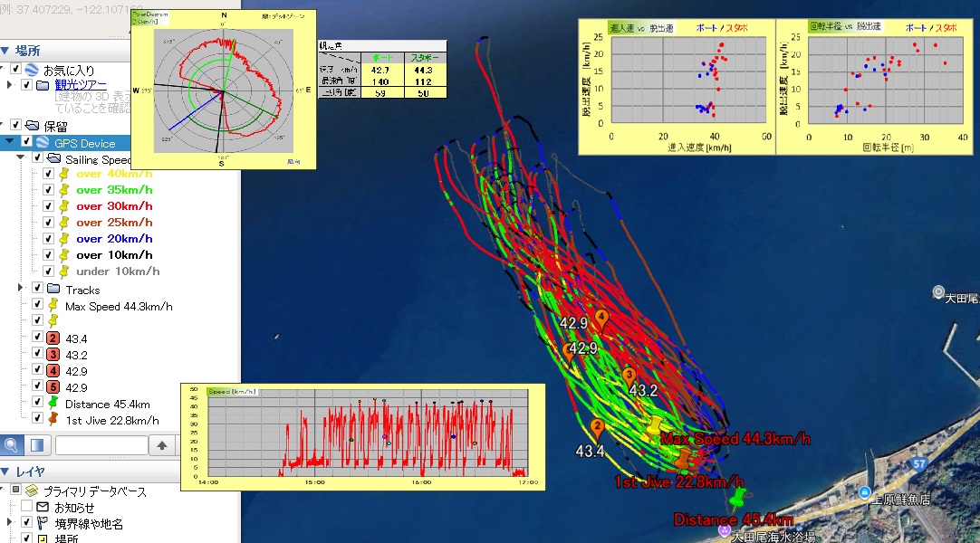Screen dimensions: 980x543
Task: Click the folder icon beside 観光ツアー
Action: click(x=43, y=85)
